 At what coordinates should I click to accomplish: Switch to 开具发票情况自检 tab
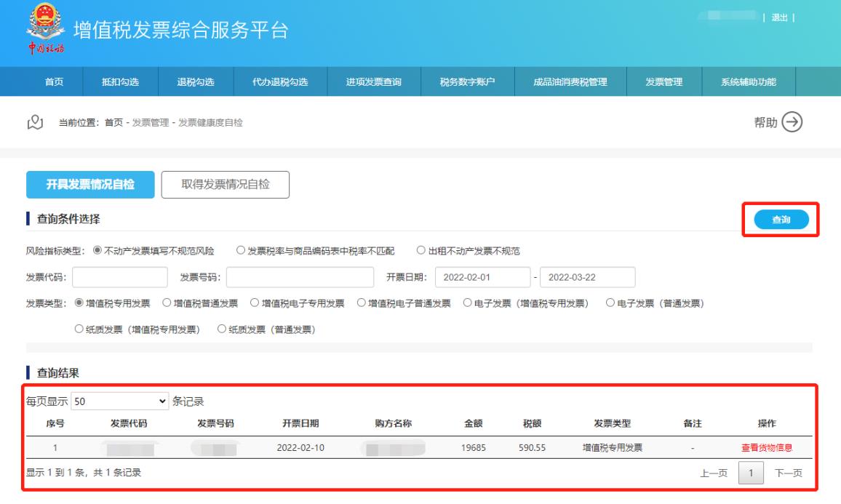click(x=90, y=185)
